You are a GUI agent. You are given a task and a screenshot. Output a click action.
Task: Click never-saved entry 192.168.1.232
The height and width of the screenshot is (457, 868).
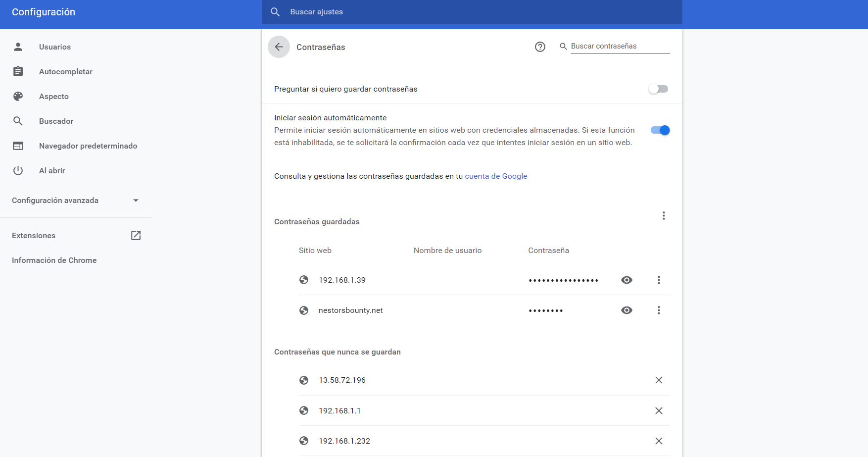coord(344,441)
